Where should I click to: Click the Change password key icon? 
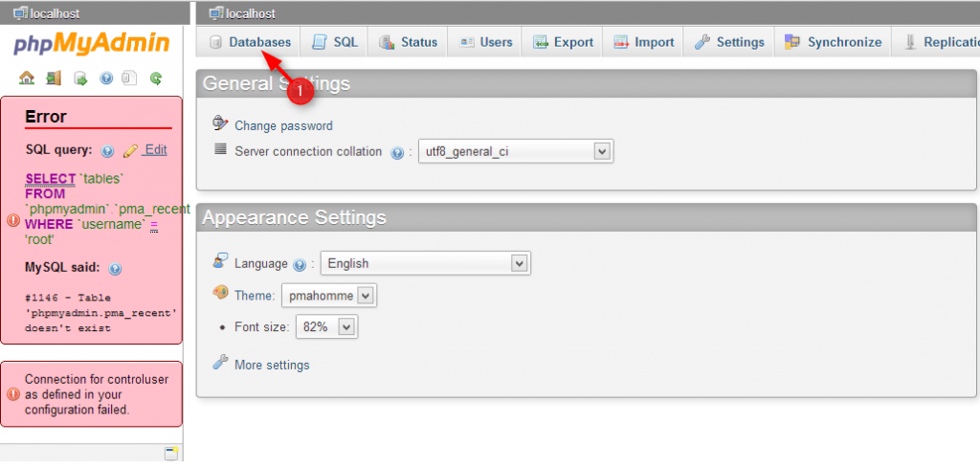coord(220,123)
